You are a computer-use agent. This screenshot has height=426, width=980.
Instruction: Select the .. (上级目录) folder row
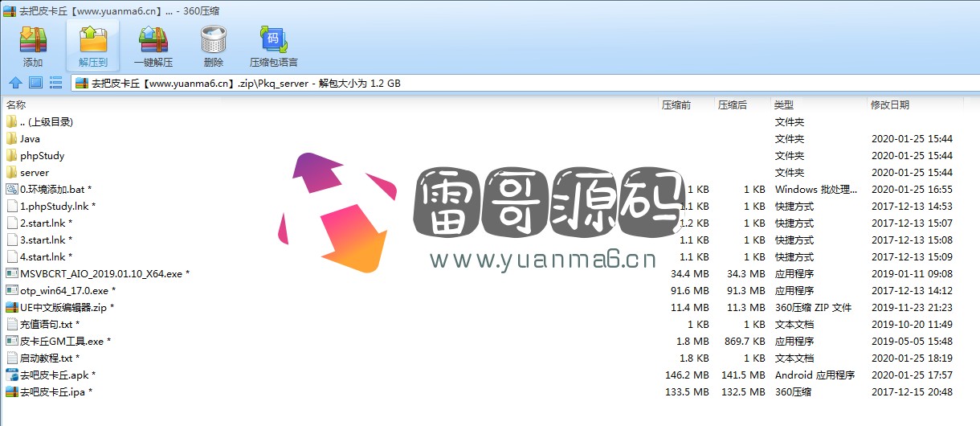click(x=490, y=122)
